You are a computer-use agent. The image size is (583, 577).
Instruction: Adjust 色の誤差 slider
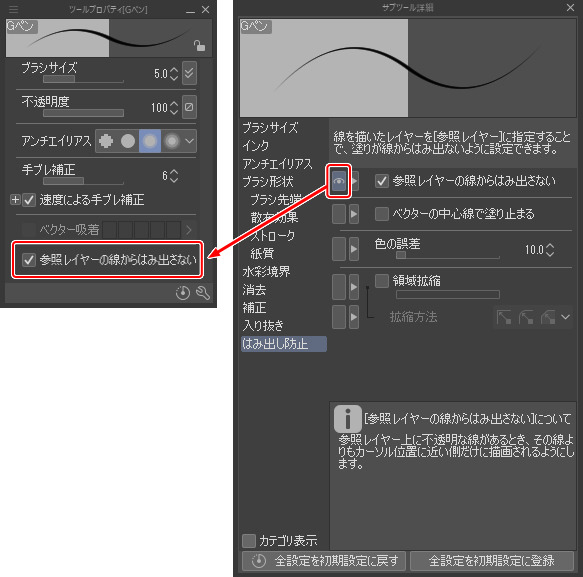pos(448,255)
